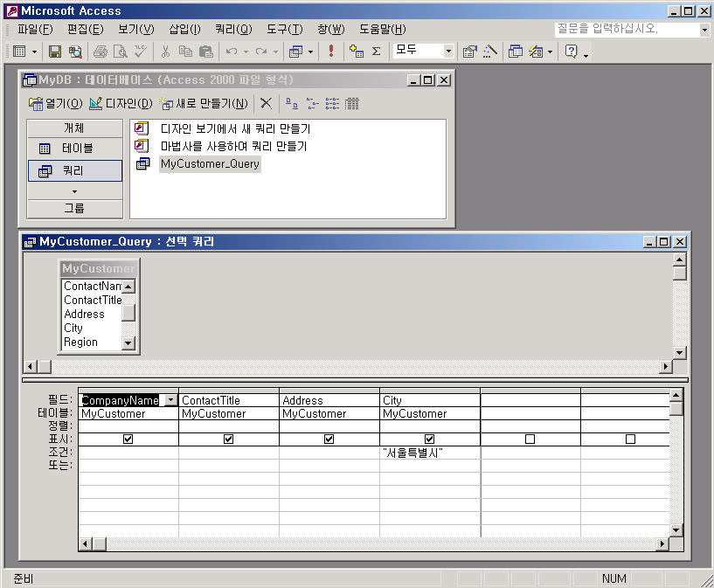Screen dimensions: 714x588
Task: Open the 쿼리(Q) menu
Action: pyautogui.click(x=233, y=29)
